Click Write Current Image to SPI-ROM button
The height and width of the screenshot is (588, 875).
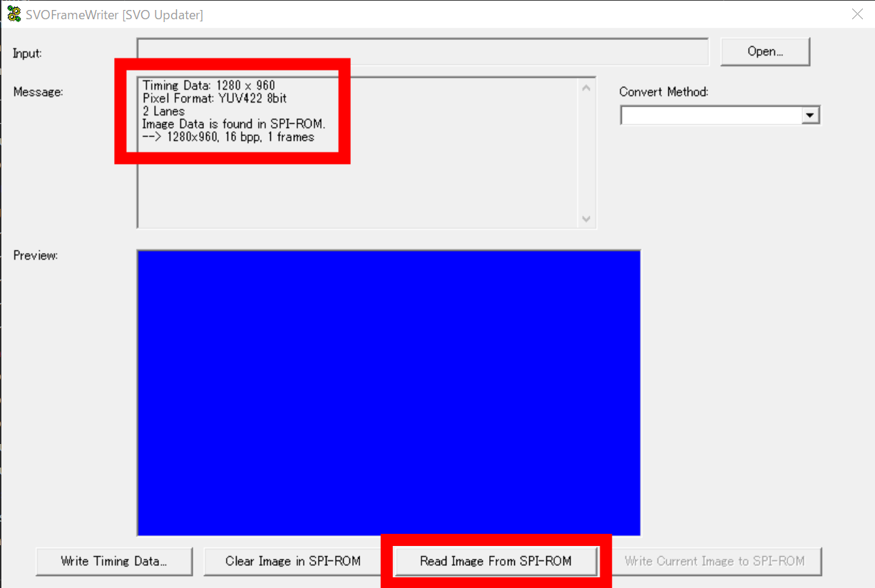click(x=715, y=561)
